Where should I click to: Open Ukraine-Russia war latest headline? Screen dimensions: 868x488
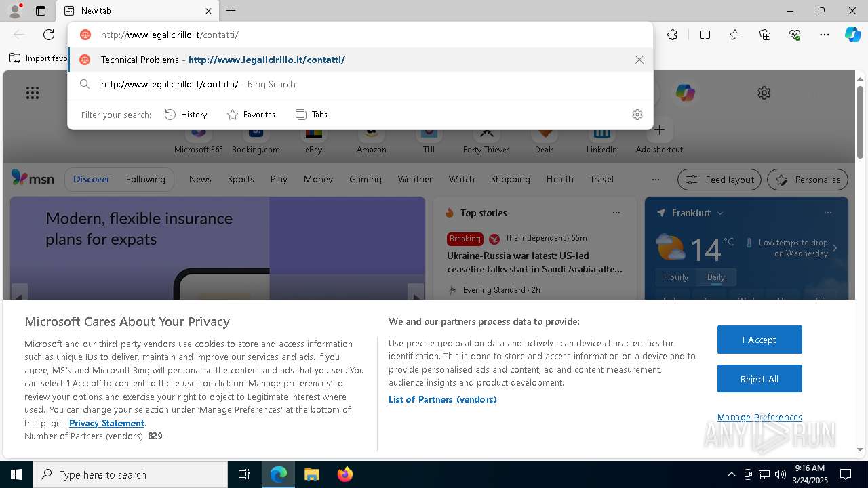click(534, 262)
